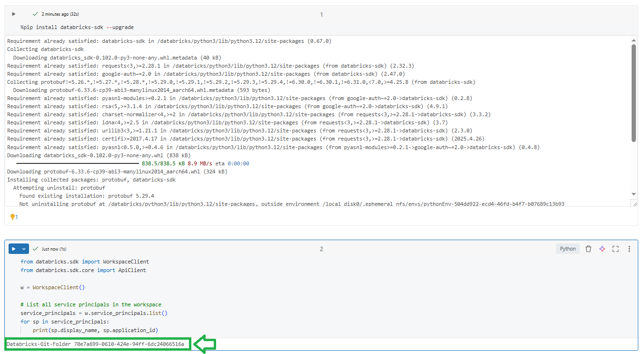Click the 'google-auth~=2.0' requirement line

(206, 74)
